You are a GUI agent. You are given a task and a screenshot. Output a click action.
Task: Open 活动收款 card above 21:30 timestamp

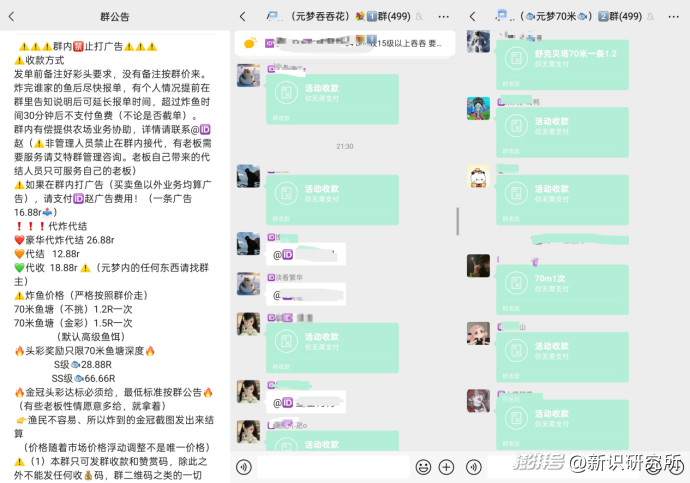pos(333,99)
